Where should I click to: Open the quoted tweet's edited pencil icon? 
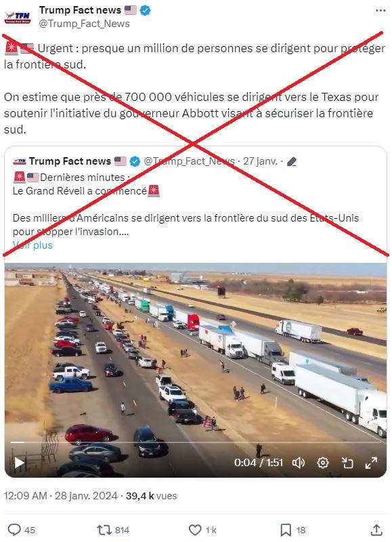tap(292, 161)
